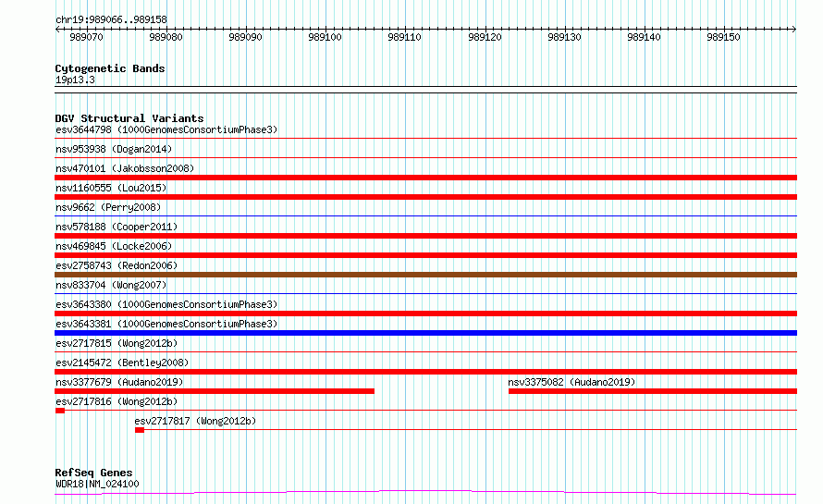Click the red bar under nsv3377679

tap(215, 391)
